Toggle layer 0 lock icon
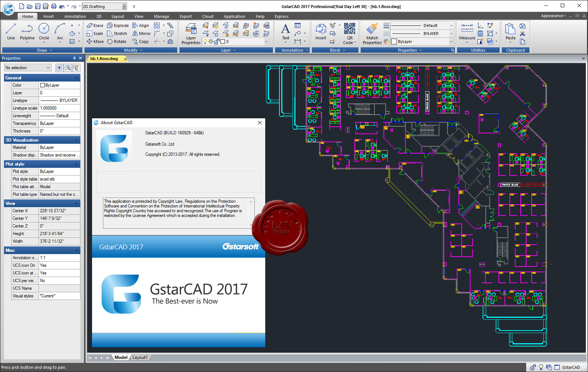This screenshot has height=372, width=588. coord(217,41)
